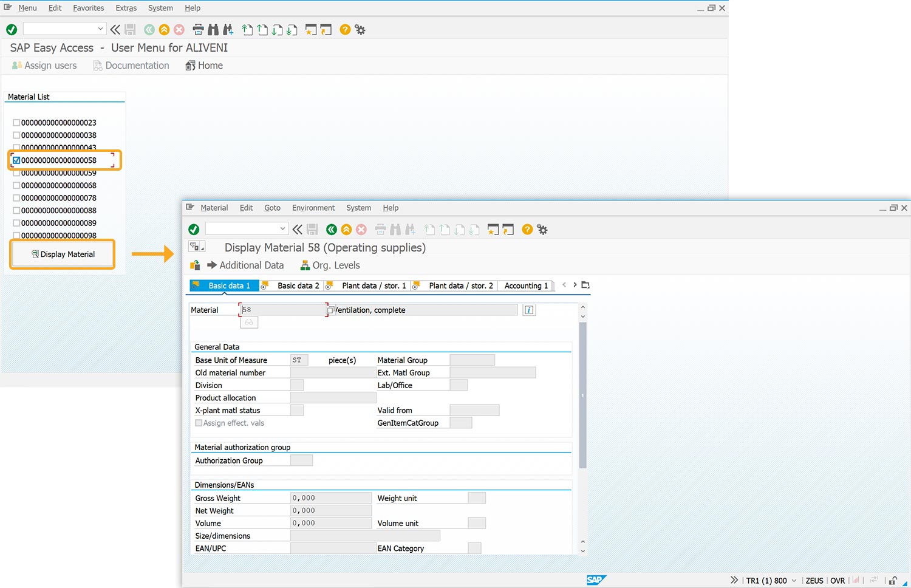Click the Material number field showing 58
The width and height of the screenshot is (911, 588).
click(284, 310)
